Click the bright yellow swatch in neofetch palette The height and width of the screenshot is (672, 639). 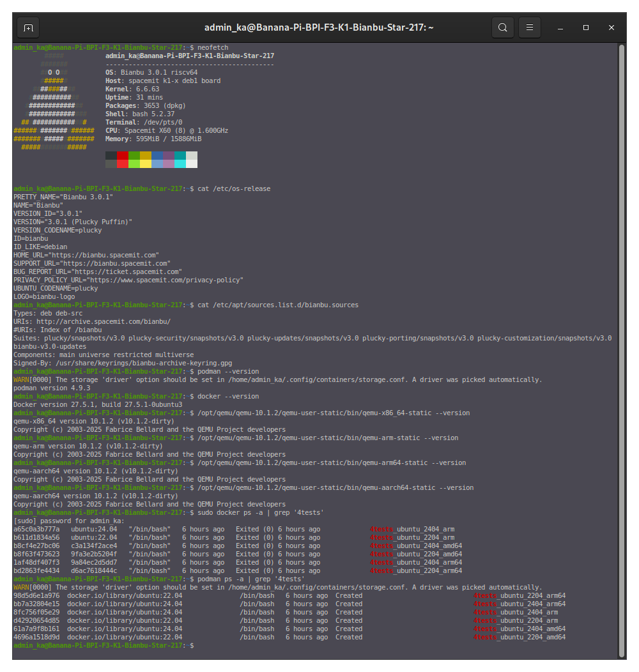[146, 164]
